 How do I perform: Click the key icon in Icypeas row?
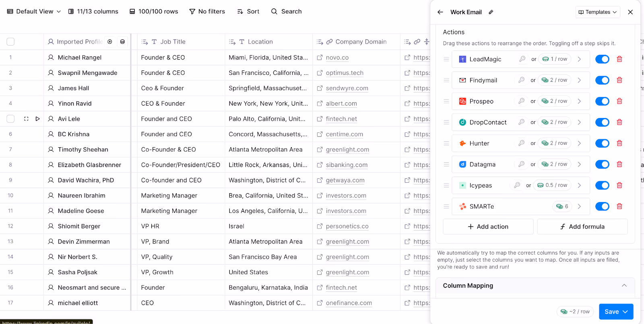coord(517,185)
